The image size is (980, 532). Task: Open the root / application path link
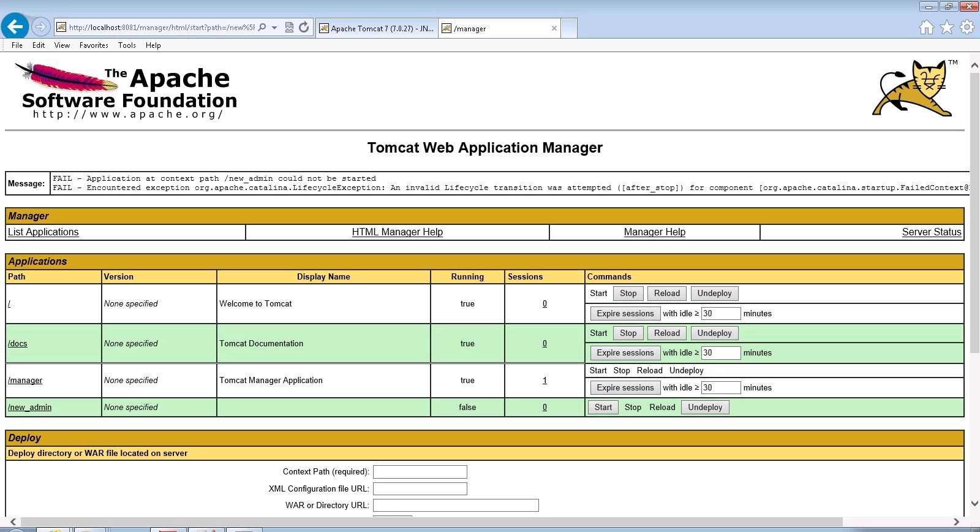[9, 304]
